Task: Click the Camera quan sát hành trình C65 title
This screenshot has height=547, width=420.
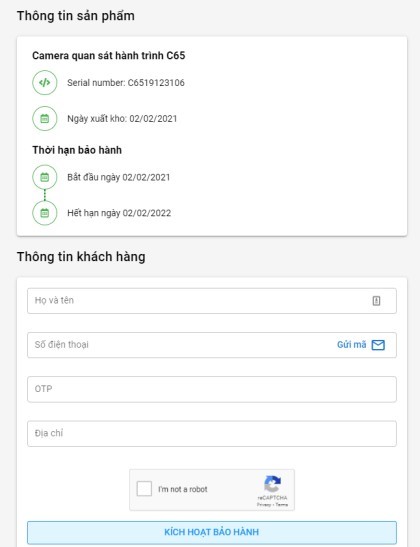Action: pos(108,55)
